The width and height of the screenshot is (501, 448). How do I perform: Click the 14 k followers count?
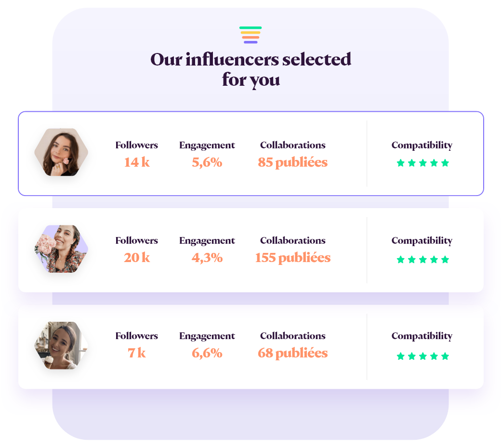[137, 162]
